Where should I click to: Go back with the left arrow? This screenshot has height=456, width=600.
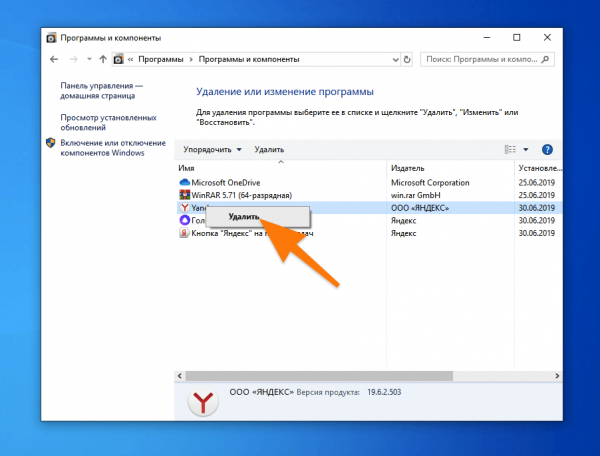(54, 59)
